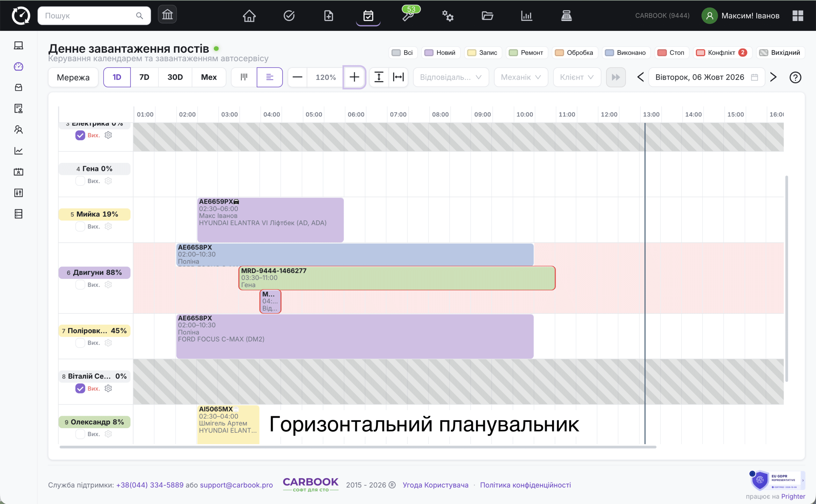Open the cash register icon
The width and height of the screenshot is (816, 504).
566,16
